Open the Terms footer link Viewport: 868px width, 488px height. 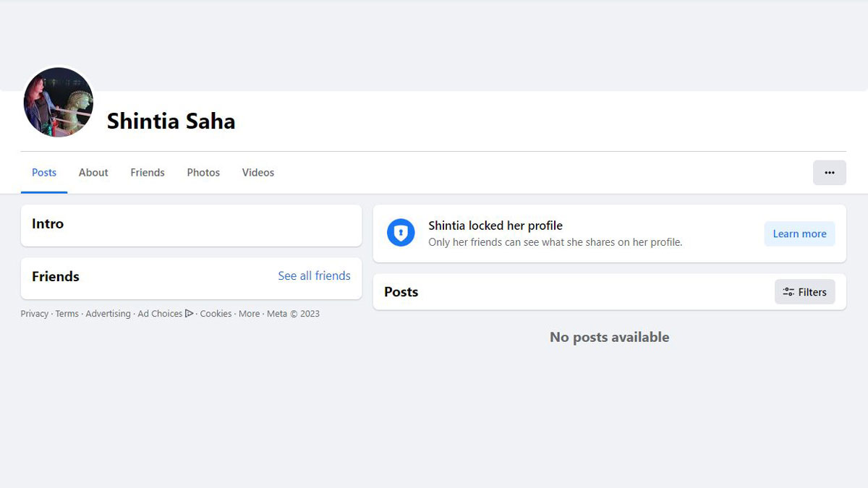pyautogui.click(x=67, y=314)
